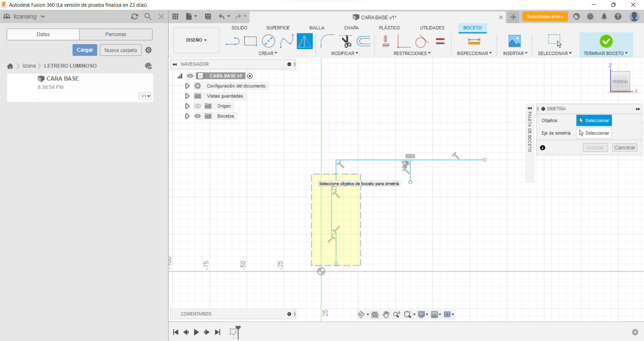
Task: Undo the last action
Action: pos(221,16)
